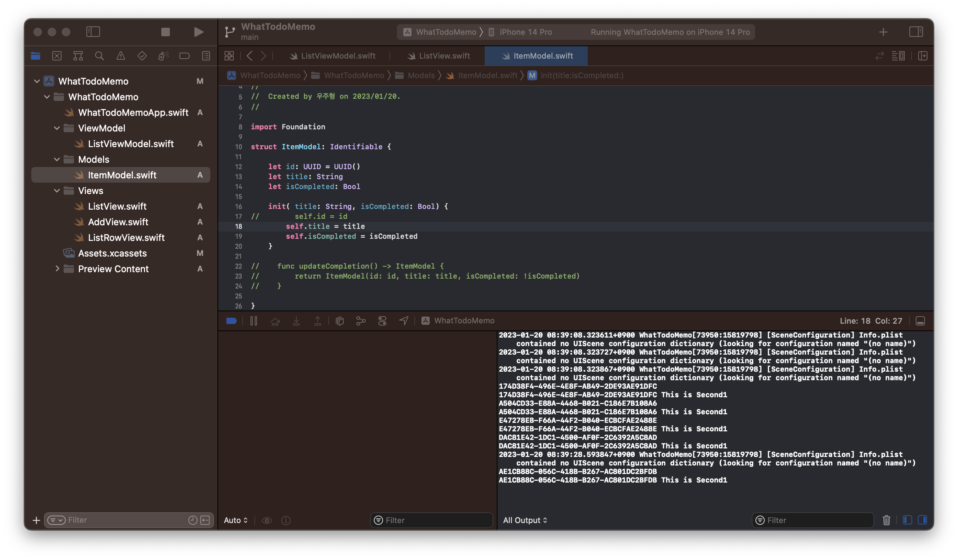
Task: Open Debug Memory Graph
Action: 361,321
